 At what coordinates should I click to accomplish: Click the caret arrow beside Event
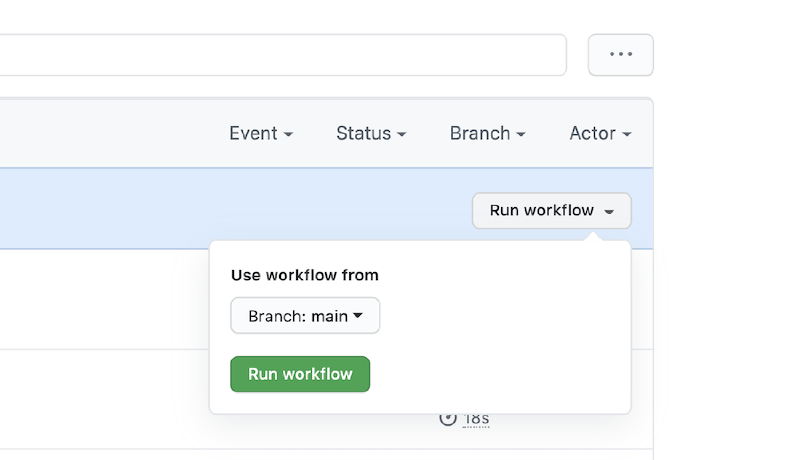pos(288,134)
